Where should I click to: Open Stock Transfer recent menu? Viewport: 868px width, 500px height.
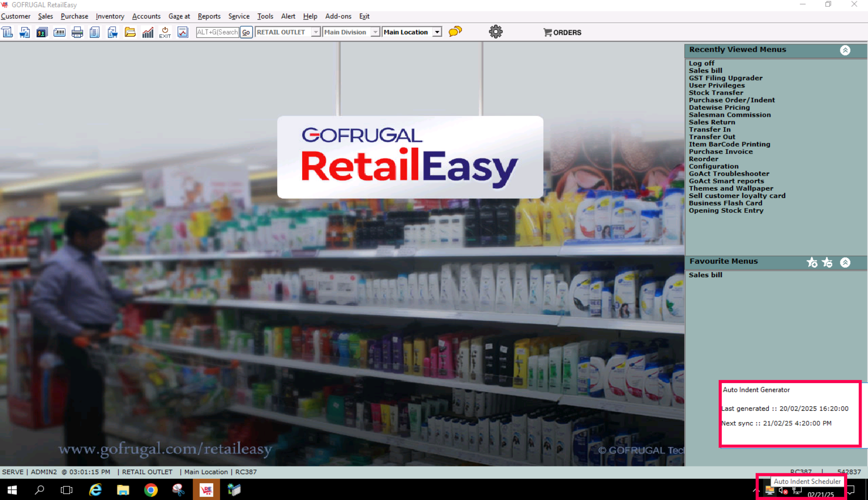[x=716, y=93]
